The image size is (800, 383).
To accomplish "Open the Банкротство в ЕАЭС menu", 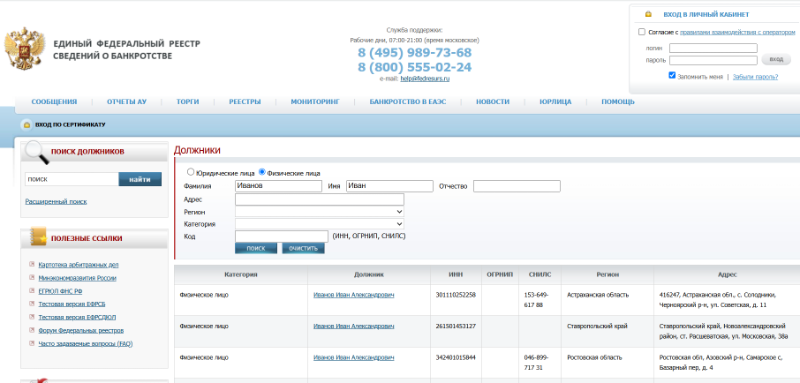I will pos(408,102).
